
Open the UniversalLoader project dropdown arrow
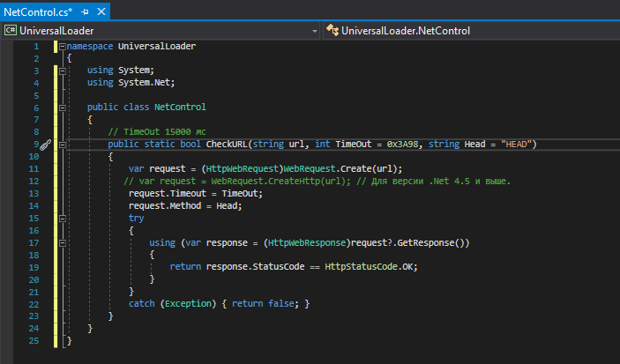click(x=314, y=30)
